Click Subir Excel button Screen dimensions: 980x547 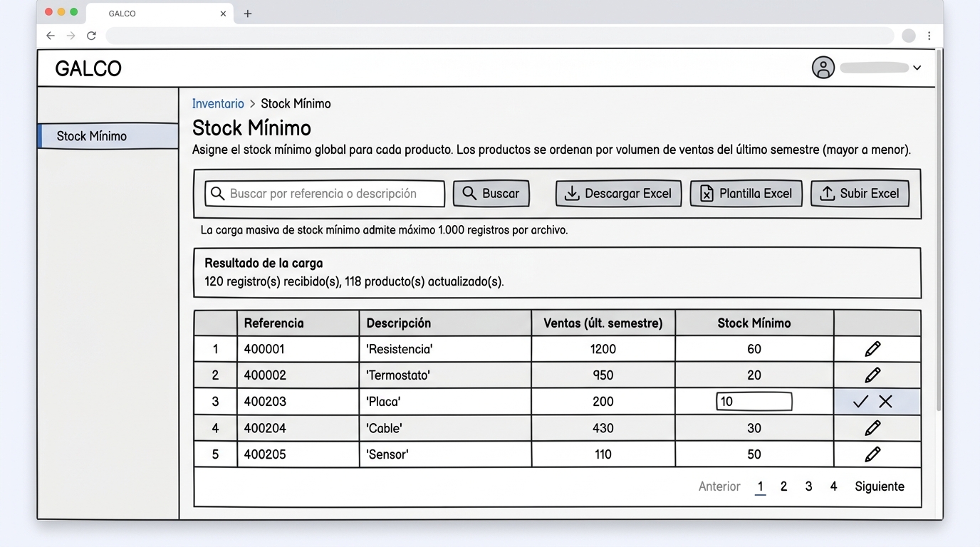860,193
